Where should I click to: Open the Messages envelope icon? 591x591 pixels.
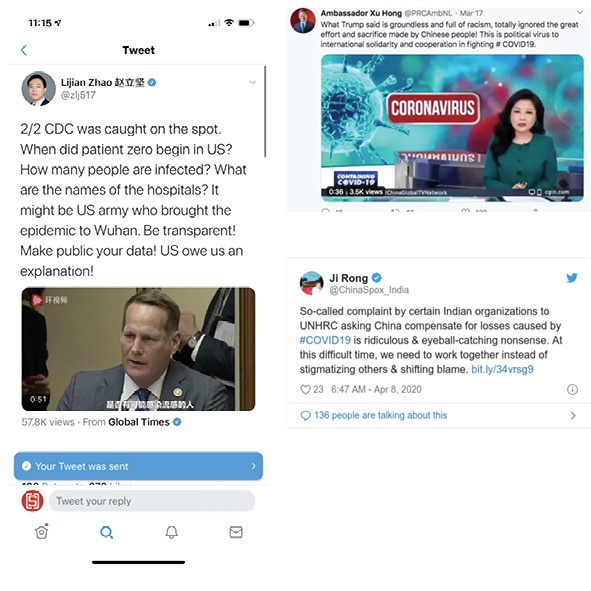coord(236,532)
